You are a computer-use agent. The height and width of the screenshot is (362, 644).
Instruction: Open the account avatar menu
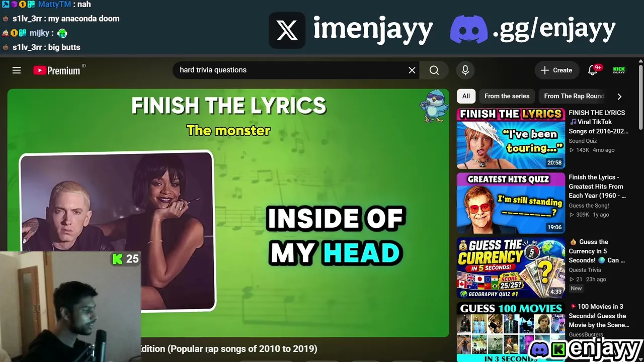[x=619, y=70]
